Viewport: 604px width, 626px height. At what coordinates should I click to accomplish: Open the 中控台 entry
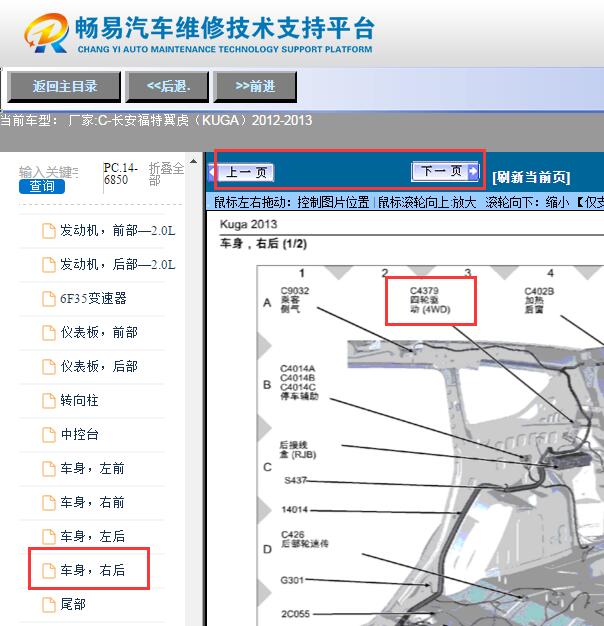pyautogui.click(x=79, y=434)
